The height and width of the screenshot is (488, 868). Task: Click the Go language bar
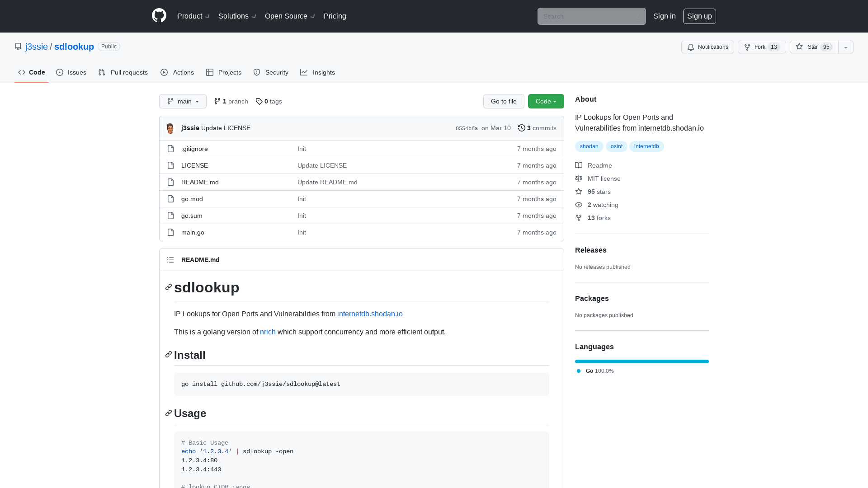point(642,361)
